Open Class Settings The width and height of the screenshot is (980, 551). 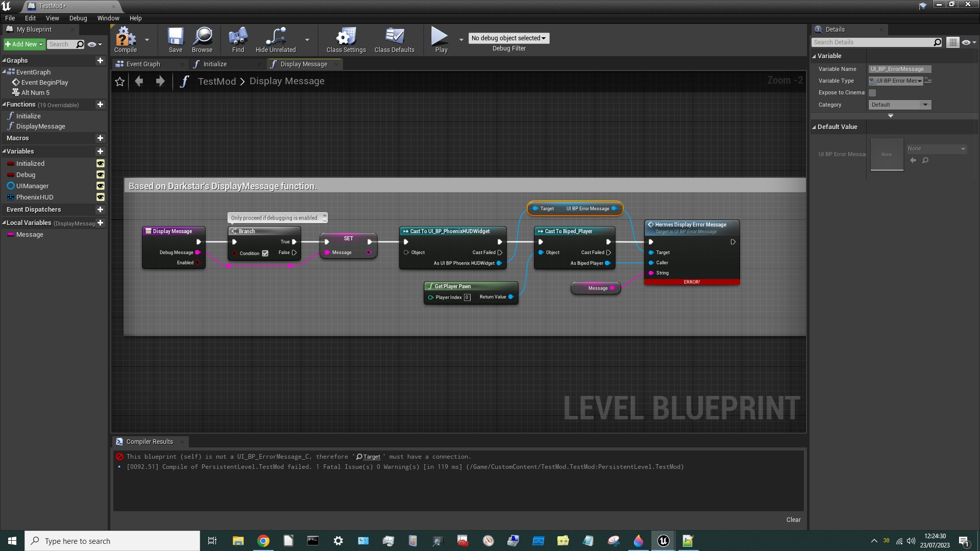[346, 40]
